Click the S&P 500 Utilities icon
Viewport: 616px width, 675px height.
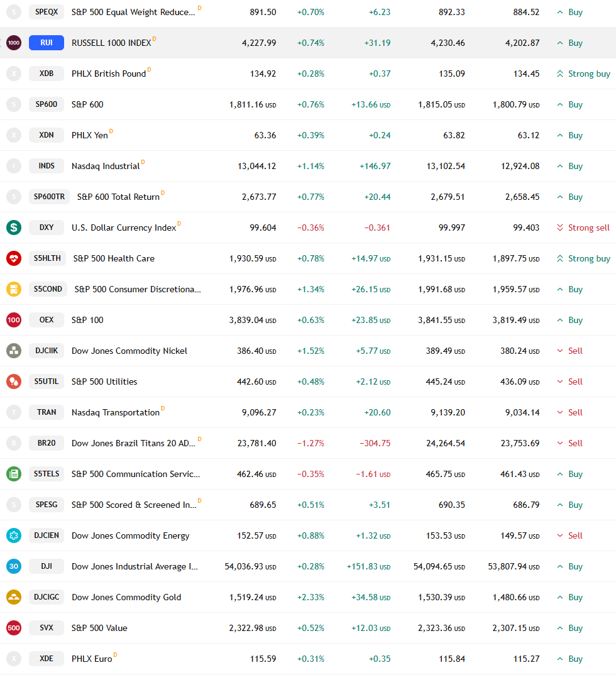[14, 381]
